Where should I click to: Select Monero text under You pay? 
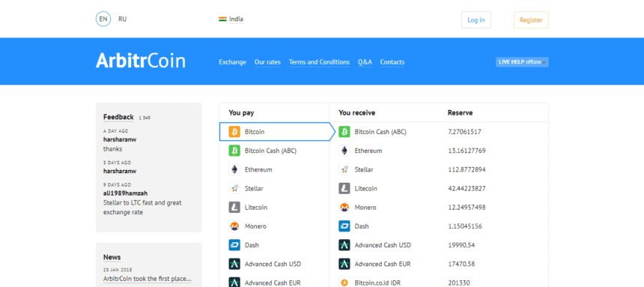point(255,226)
